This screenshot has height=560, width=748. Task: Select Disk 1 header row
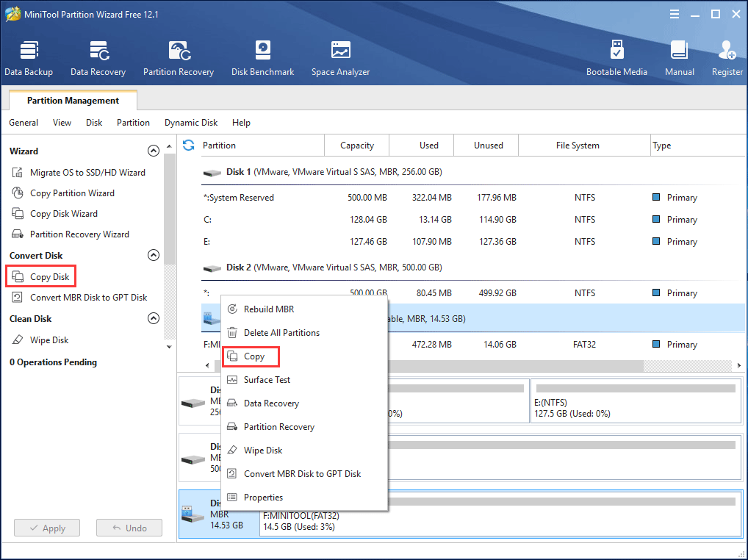click(x=472, y=172)
